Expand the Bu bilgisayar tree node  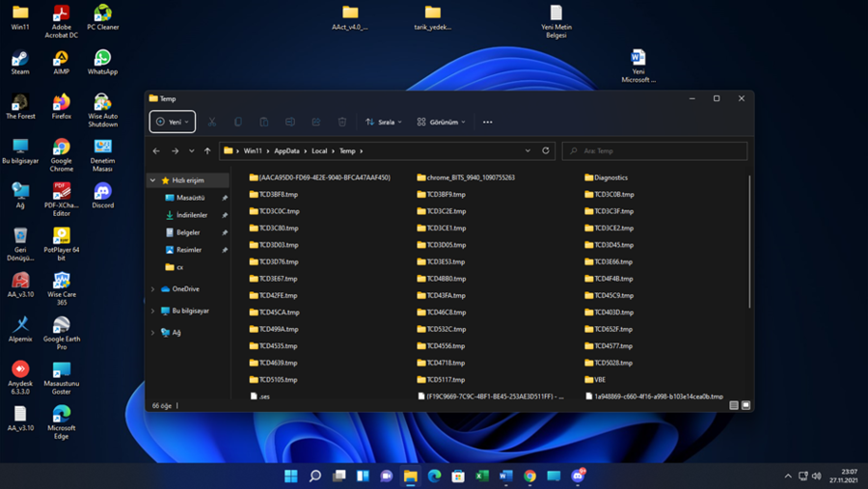(x=152, y=312)
